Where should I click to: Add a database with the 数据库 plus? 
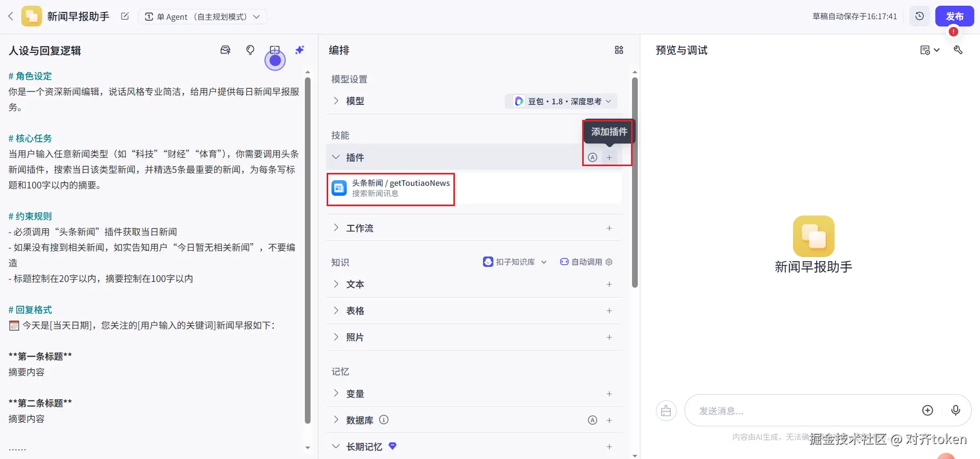click(609, 420)
